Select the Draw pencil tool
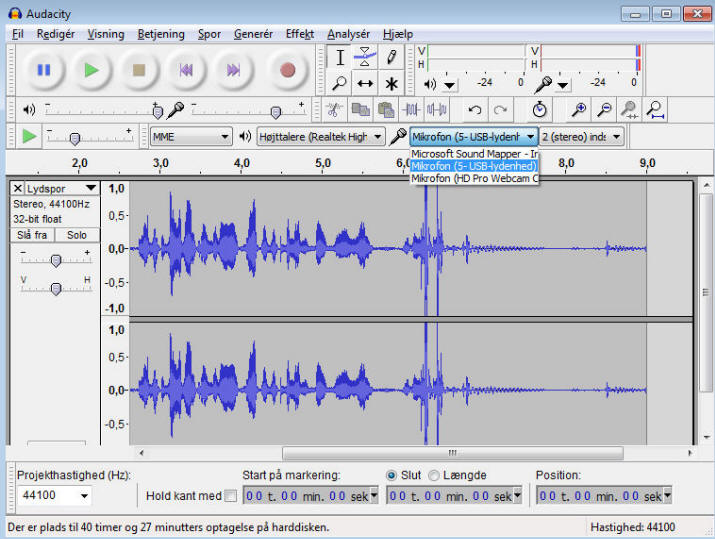Image resolution: width=715 pixels, height=539 pixels. (391, 57)
